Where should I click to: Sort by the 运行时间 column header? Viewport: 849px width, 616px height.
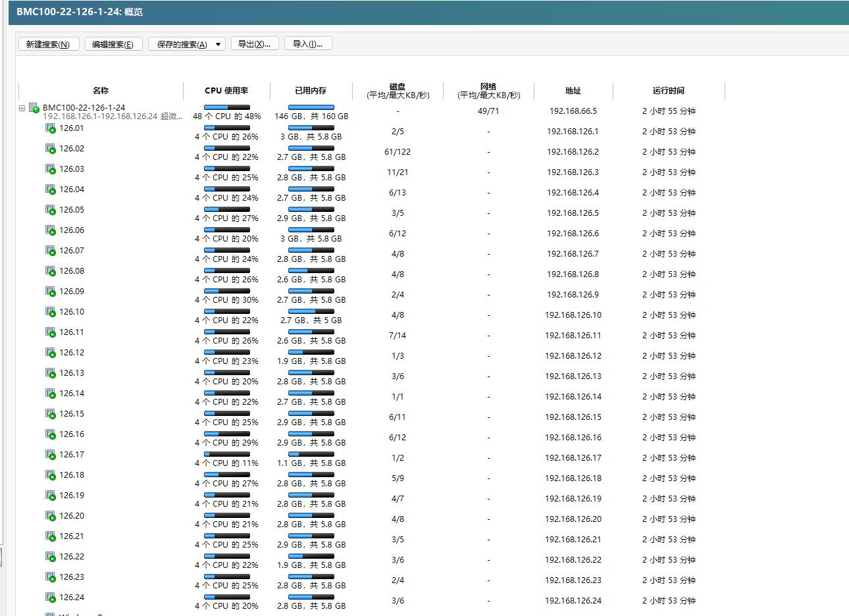click(669, 91)
